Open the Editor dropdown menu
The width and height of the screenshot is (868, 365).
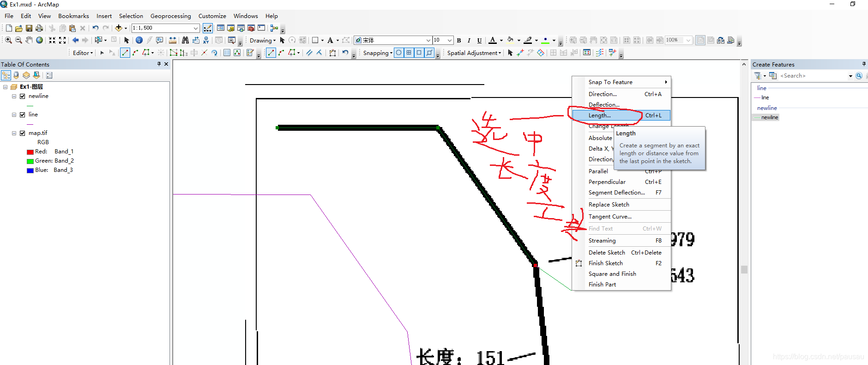[83, 53]
